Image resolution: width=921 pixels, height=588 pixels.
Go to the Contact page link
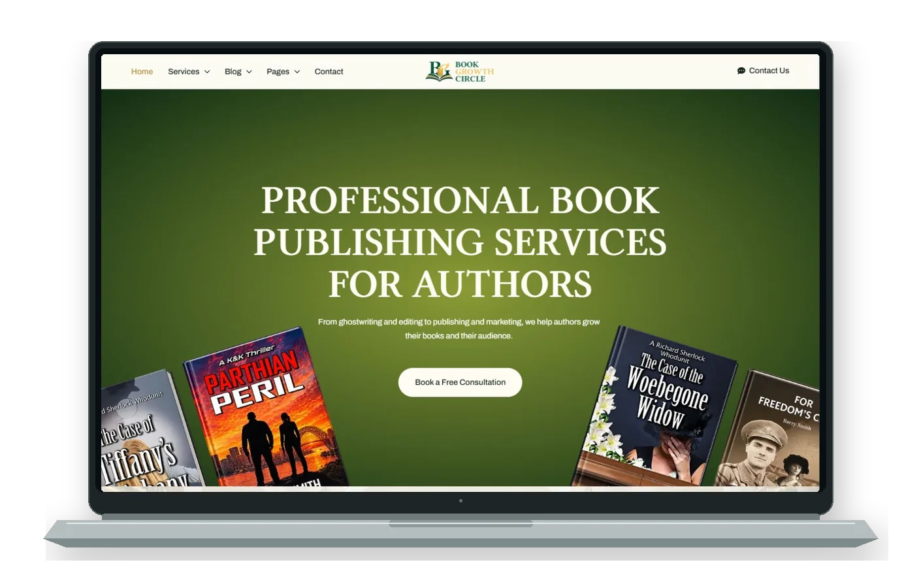(329, 72)
